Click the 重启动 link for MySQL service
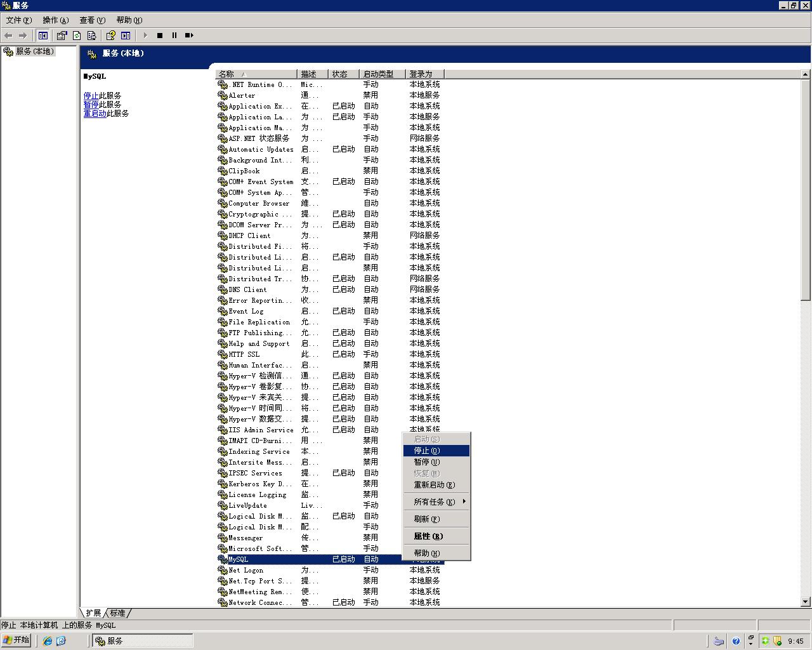Viewport: 812px width, 650px height. (95, 114)
